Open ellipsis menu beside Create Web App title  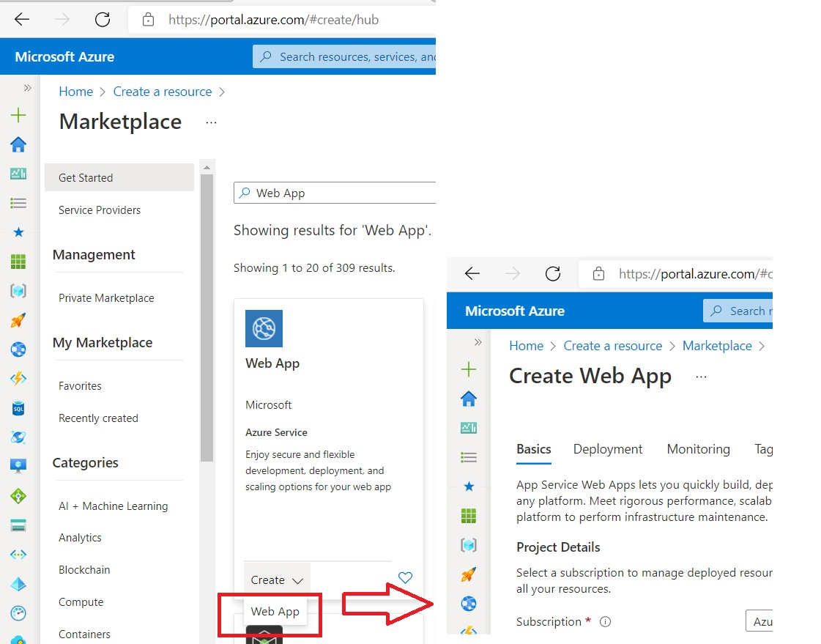pyautogui.click(x=701, y=377)
